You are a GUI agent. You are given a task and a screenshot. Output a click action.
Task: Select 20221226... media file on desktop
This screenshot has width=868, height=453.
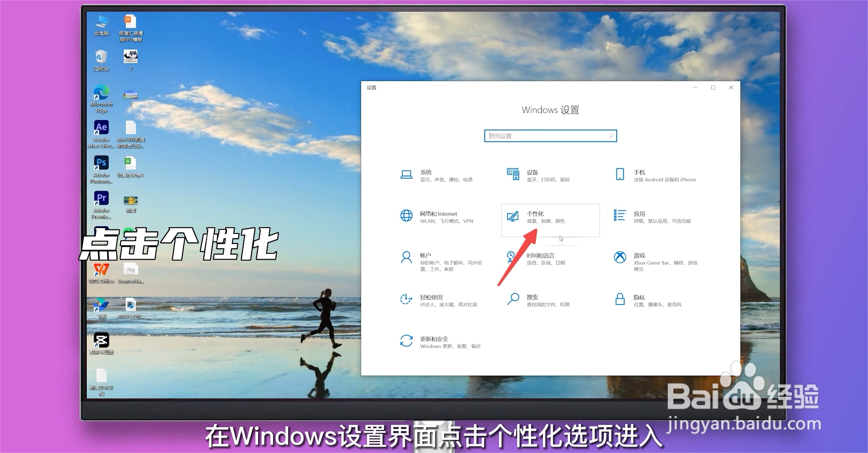131,308
